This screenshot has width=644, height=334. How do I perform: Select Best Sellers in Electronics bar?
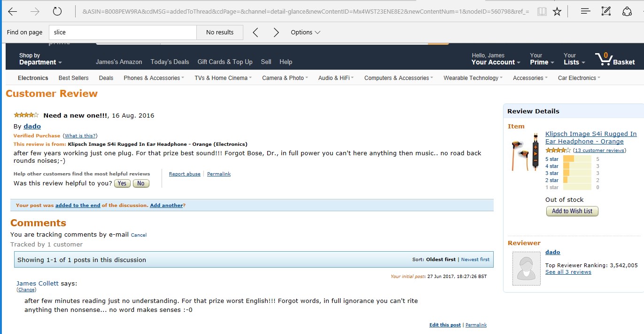73,78
